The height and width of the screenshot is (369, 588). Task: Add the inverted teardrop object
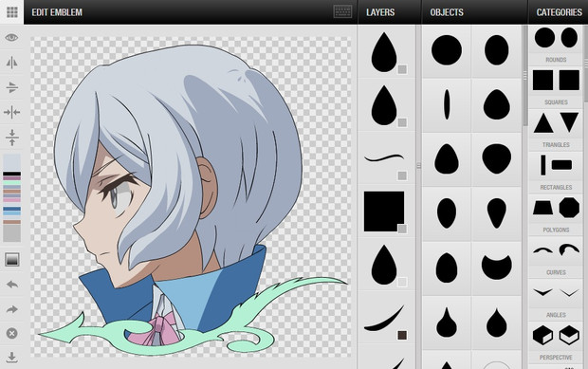[497, 213]
